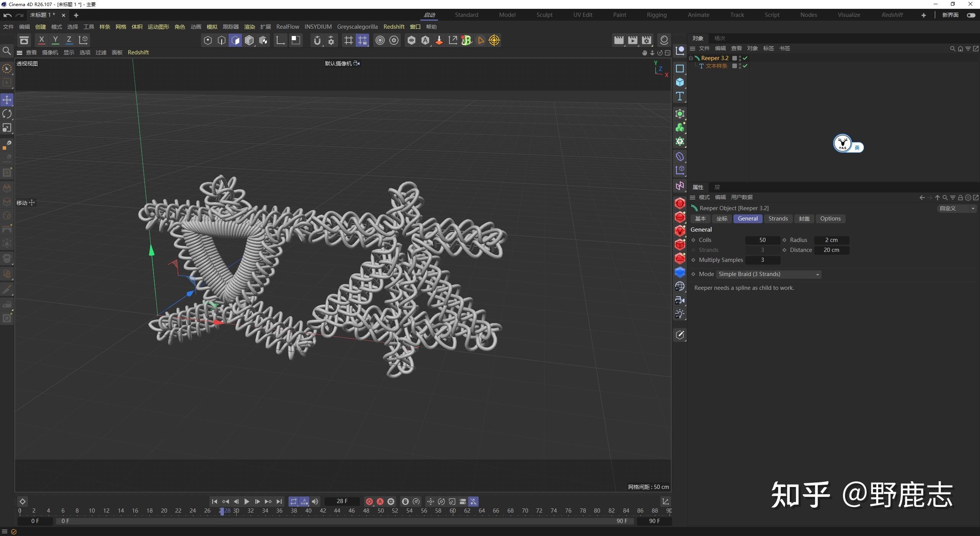Select the Rotate tool
This screenshot has height=536, width=980.
[x=6, y=114]
